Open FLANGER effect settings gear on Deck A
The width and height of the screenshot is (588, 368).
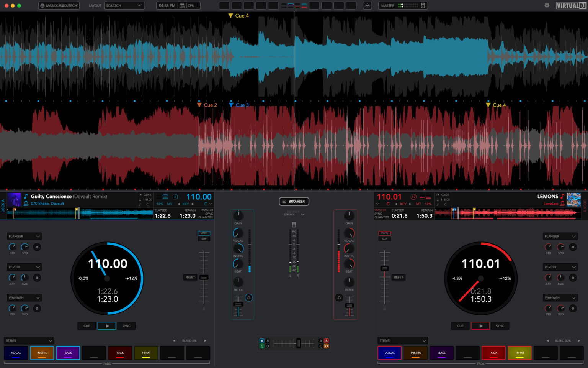(37, 247)
